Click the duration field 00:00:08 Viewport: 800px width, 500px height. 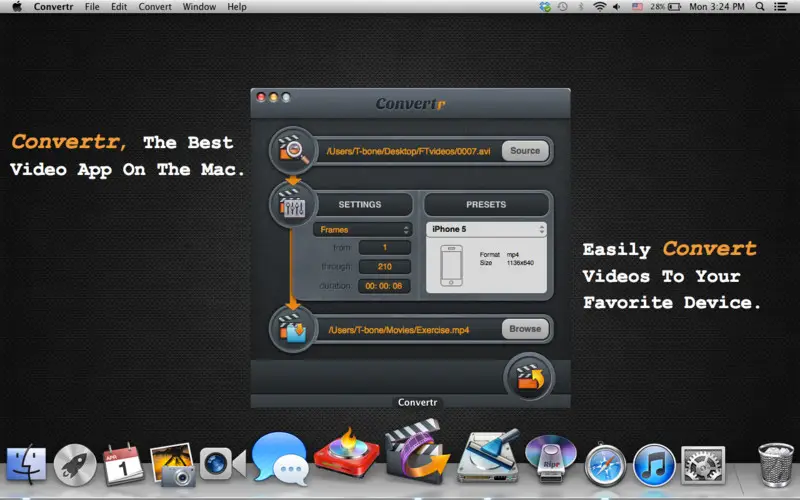click(384, 286)
